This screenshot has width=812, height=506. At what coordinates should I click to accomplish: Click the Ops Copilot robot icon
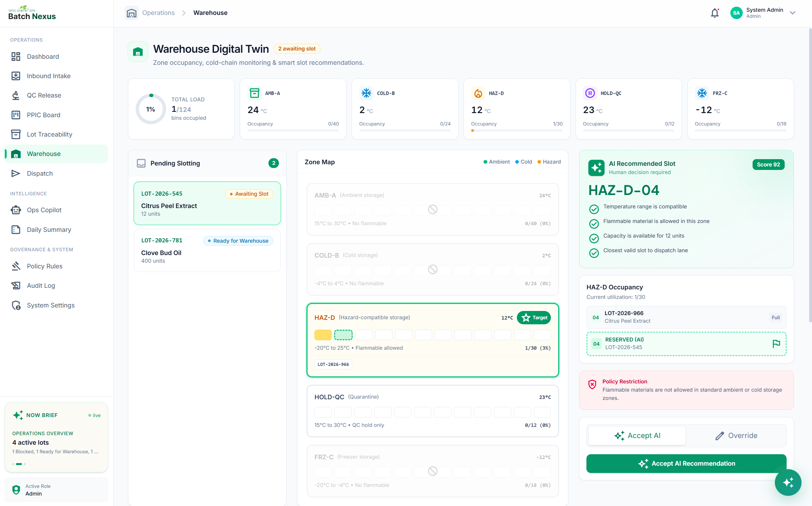click(16, 210)
